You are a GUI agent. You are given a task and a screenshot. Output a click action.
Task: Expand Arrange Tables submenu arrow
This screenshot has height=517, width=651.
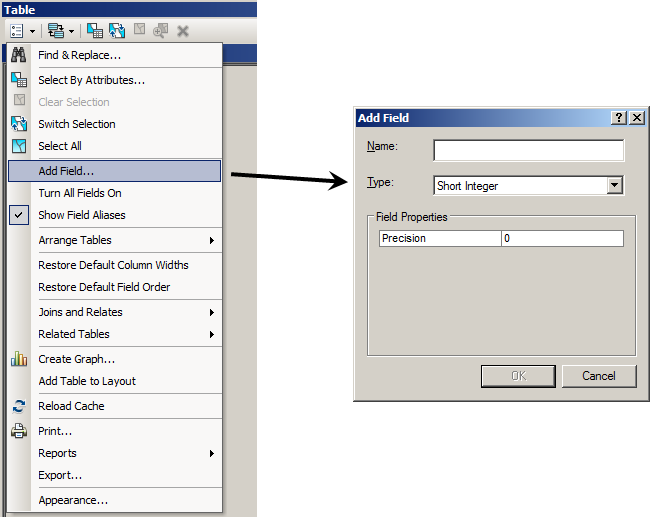click(x=212, y=240)
